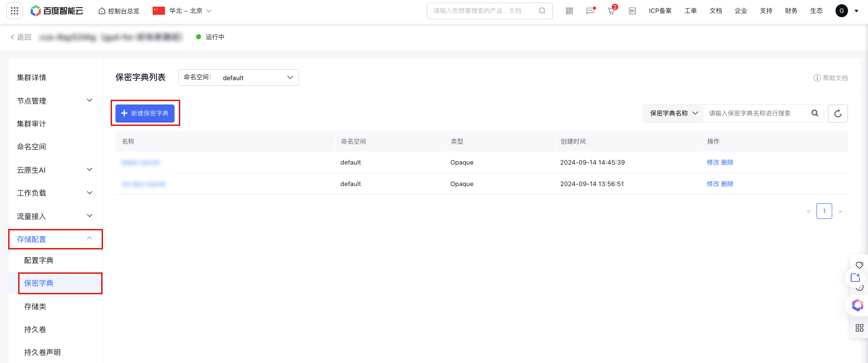
Task: Open the G user avatar
Action: (842, 10)
